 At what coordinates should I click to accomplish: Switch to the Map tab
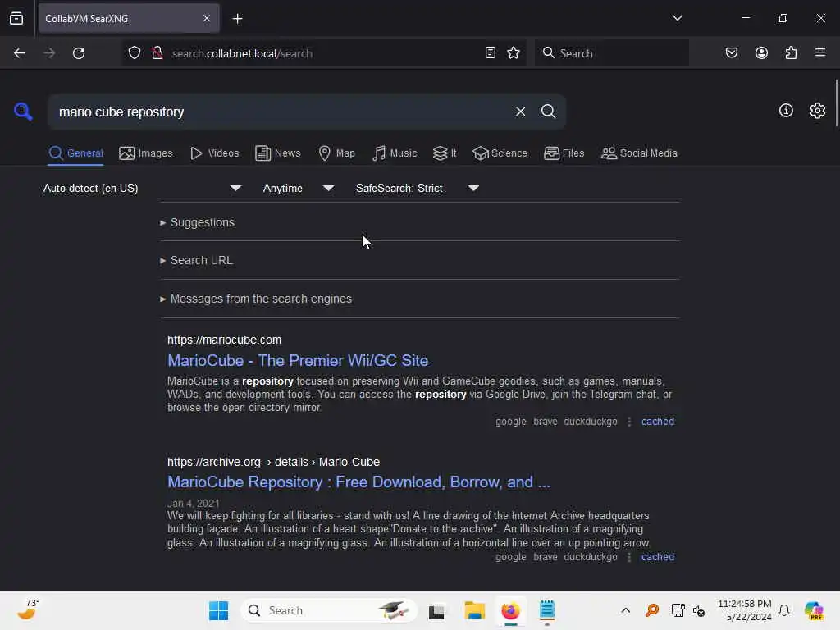click(x=337, y=153)
